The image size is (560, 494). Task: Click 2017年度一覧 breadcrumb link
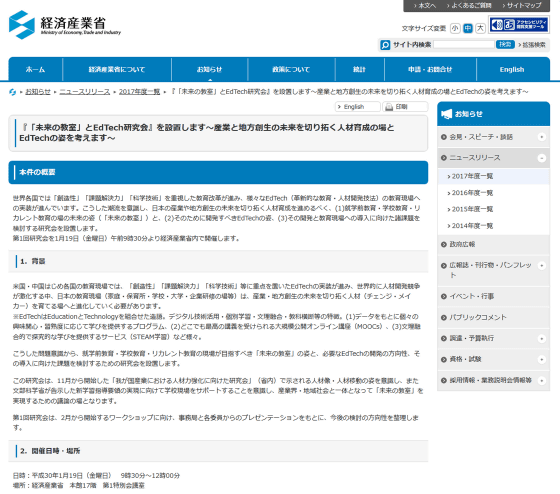[139, 92]
